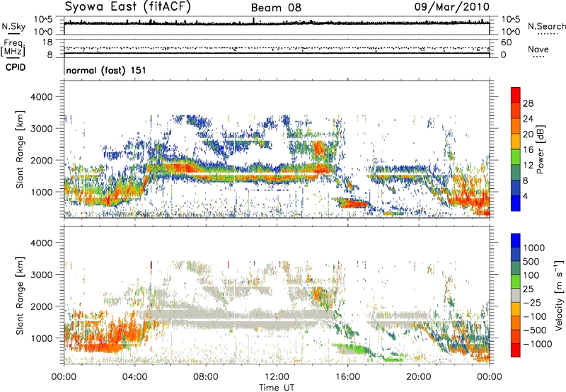Click the 'Power [dB]' colorbar label
Viewport: 566px width, 392px height.
point(540,149)
